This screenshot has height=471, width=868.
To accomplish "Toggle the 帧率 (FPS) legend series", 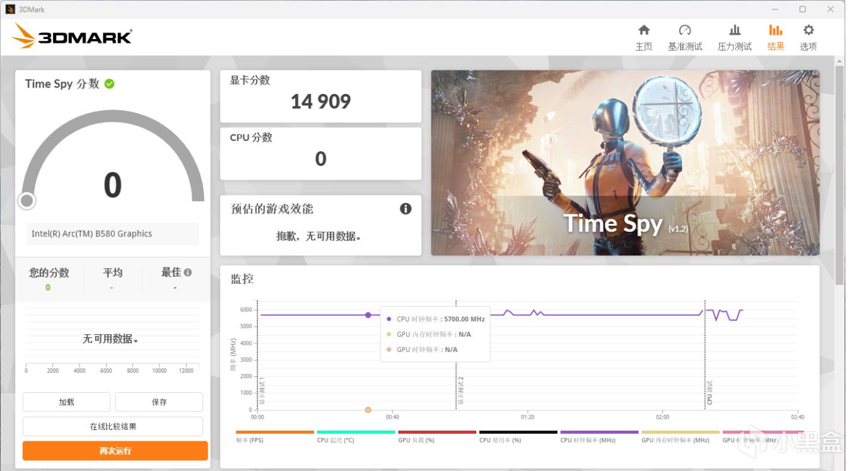I will tap(274, 436).
